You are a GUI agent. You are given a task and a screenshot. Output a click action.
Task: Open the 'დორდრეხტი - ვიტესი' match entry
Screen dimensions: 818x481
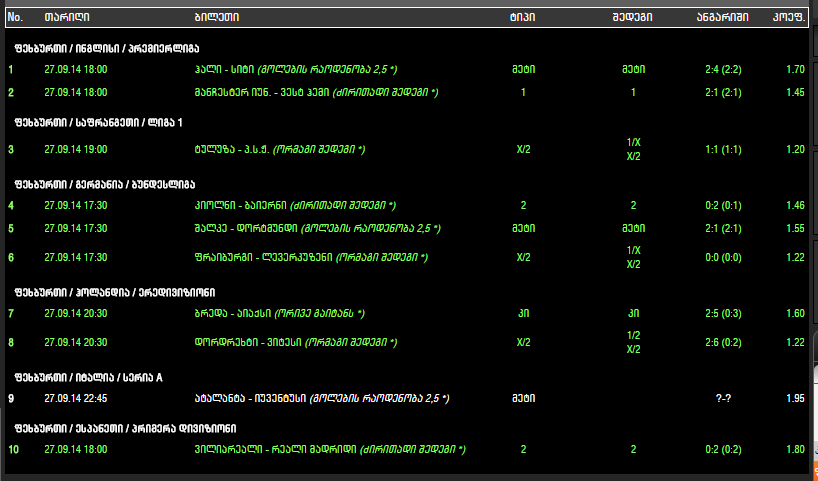(x=296, y=343)
